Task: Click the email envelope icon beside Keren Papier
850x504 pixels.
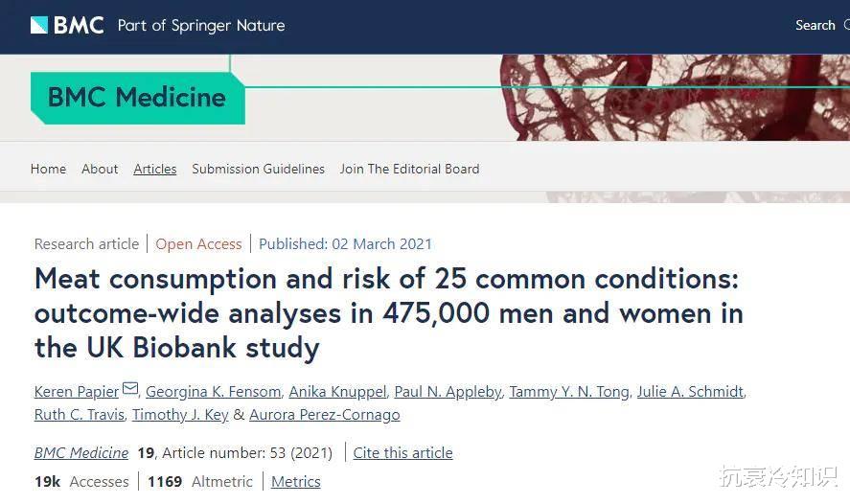Action: pos(130,389)
